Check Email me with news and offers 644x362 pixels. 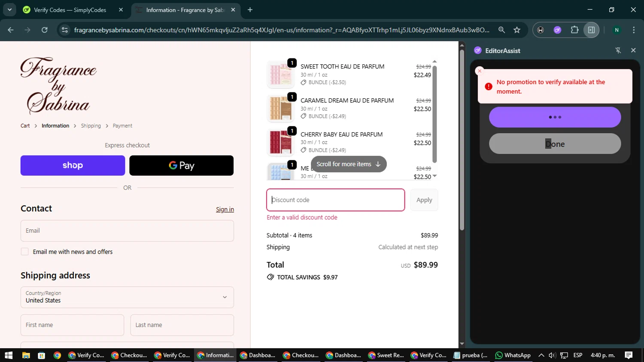(24, 252)
